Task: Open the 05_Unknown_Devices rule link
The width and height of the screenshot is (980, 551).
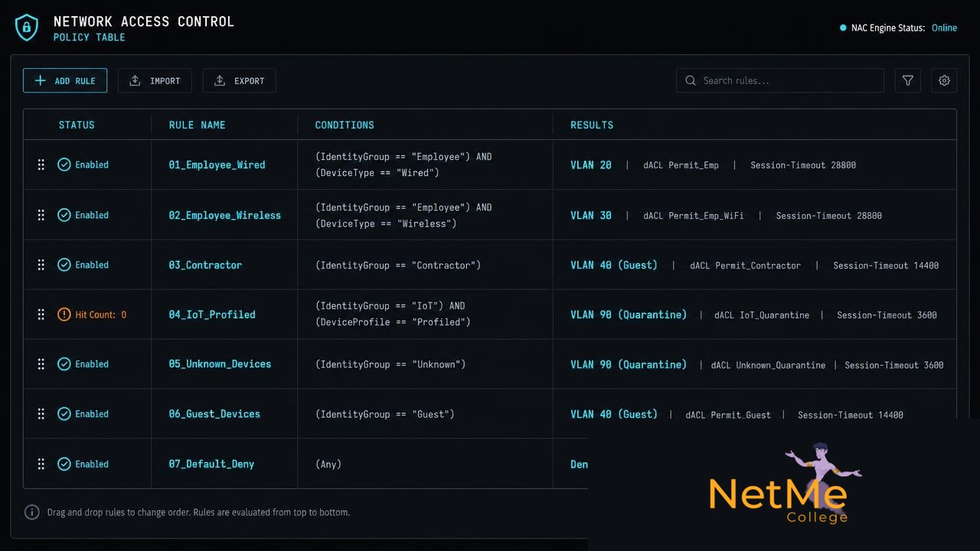Action: point(220,364)
